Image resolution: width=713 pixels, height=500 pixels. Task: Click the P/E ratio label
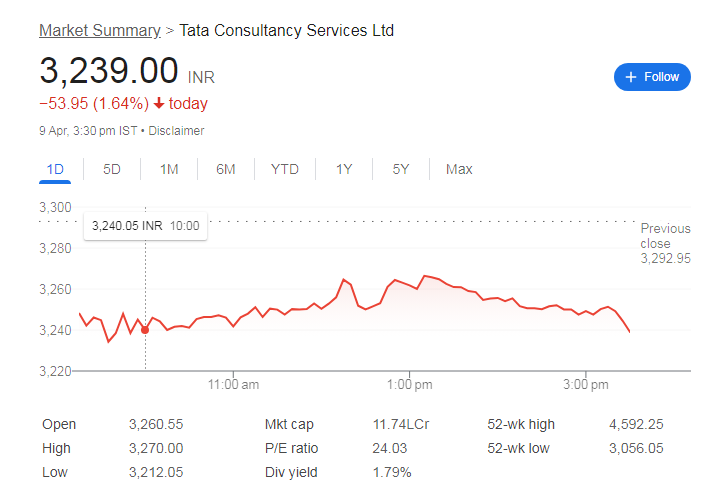[x=292, y=448]
